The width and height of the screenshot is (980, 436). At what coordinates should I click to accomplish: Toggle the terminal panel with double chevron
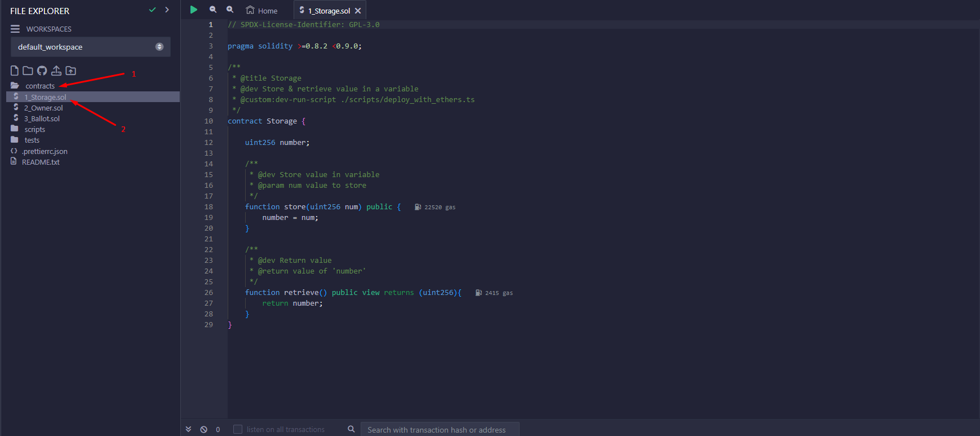188,429
